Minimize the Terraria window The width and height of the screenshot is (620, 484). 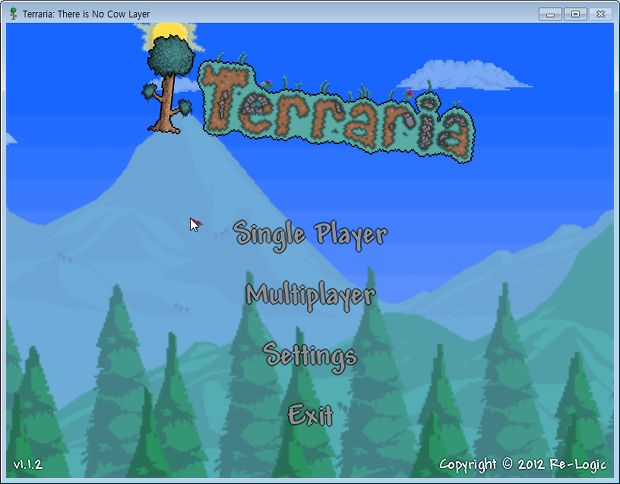(550, 14)
